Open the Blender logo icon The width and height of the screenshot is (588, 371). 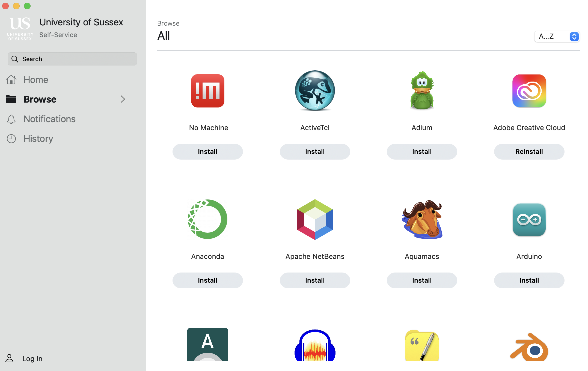click(x=529, y=347)
